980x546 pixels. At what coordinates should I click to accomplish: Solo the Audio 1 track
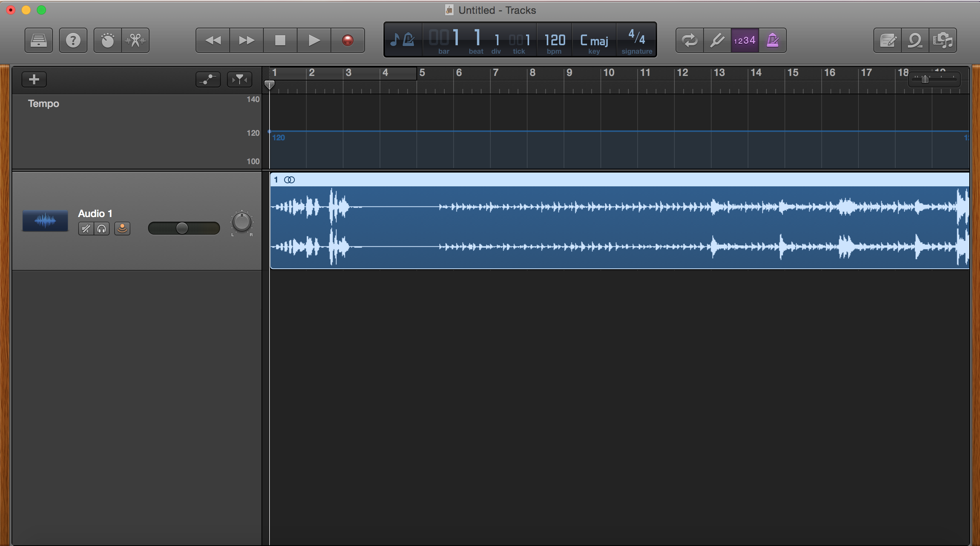pos(102,229)
